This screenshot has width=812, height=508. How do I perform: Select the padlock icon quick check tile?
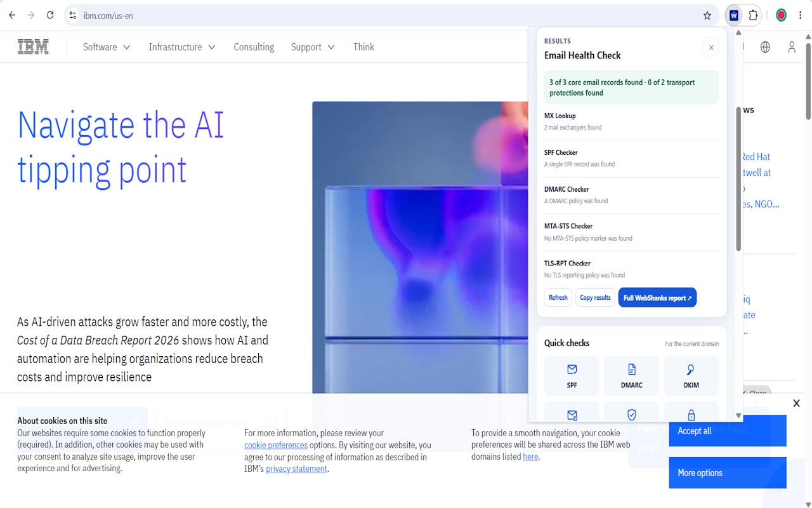pos(691,411)
